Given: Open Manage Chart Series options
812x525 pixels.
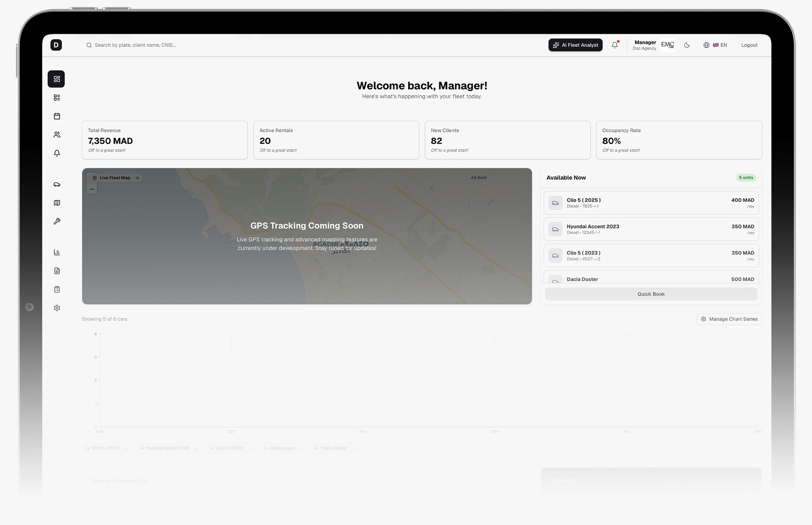Looking at the screenshot, I should 729,319.
